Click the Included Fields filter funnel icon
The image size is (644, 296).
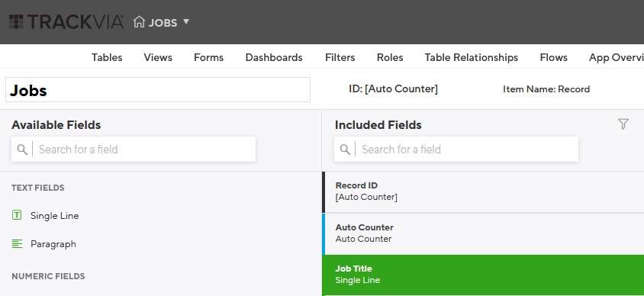tap(623, 124)
